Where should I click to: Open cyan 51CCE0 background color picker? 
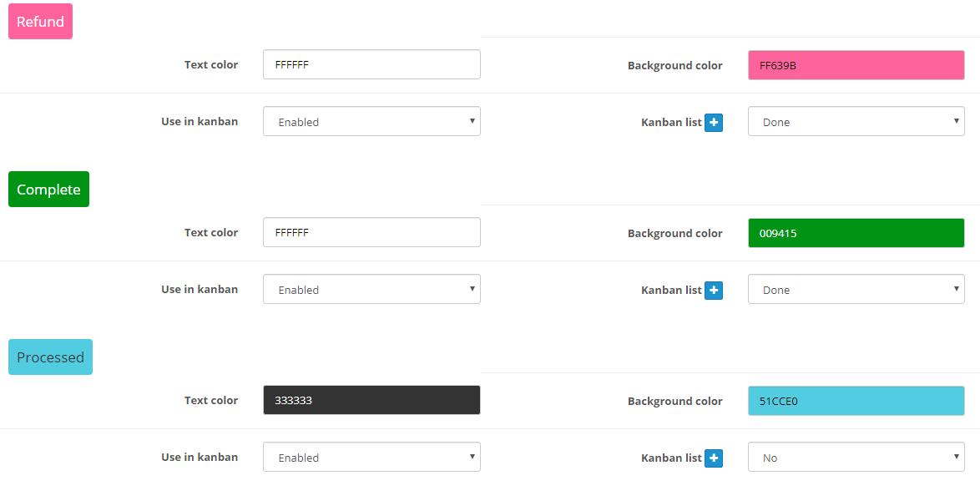[x=856, y=401]
